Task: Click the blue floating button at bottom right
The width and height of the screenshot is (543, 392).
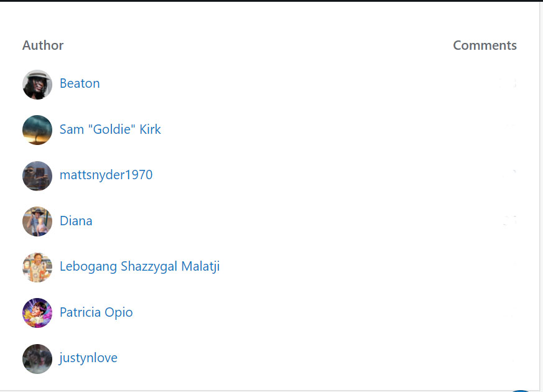Action: [x=521, y=390]
